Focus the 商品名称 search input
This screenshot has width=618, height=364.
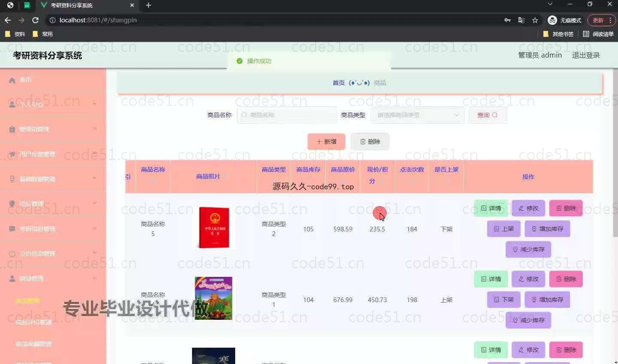point(287,115)
